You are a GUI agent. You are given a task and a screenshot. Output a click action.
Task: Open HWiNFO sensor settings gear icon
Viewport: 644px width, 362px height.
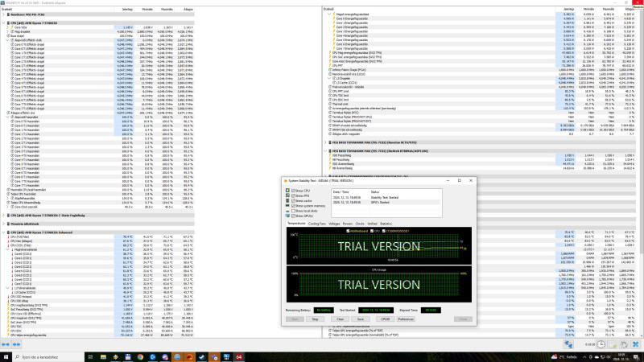click(623, 344)
